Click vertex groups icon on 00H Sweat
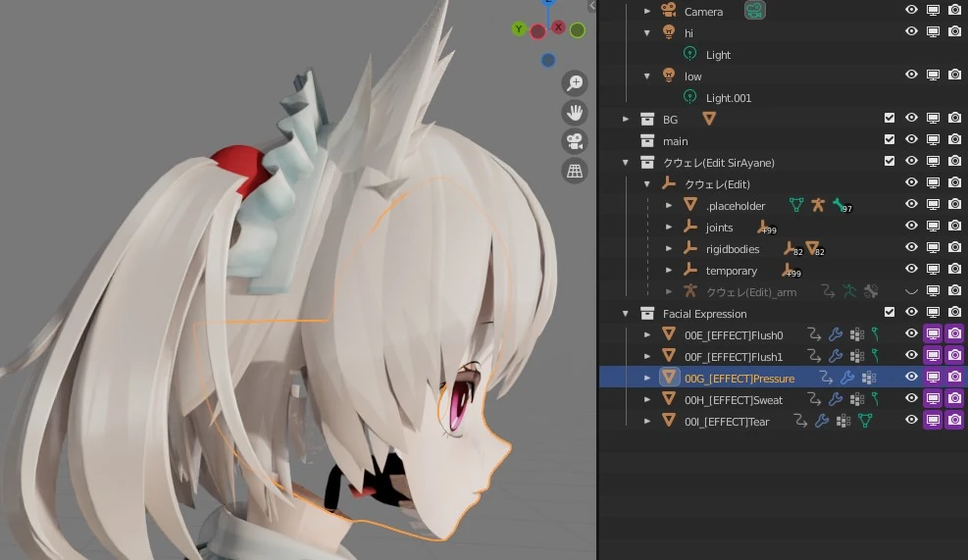The height and width of the screenshot is (560, 968). click(857, 399)
